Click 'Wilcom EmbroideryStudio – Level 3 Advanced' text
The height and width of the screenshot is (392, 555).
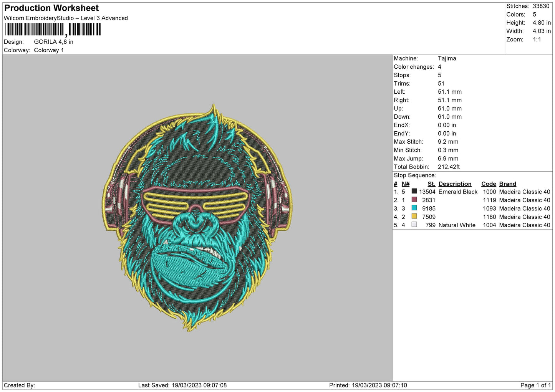tap(66, 18)
